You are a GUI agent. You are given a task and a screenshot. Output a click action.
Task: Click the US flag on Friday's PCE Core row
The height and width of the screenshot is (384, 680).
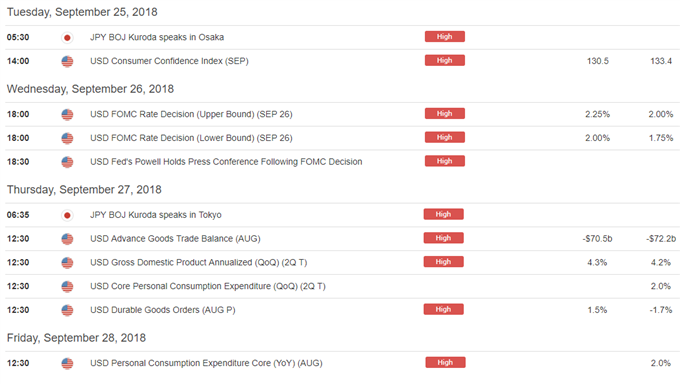pyautogui.click(x=67, y=364)
